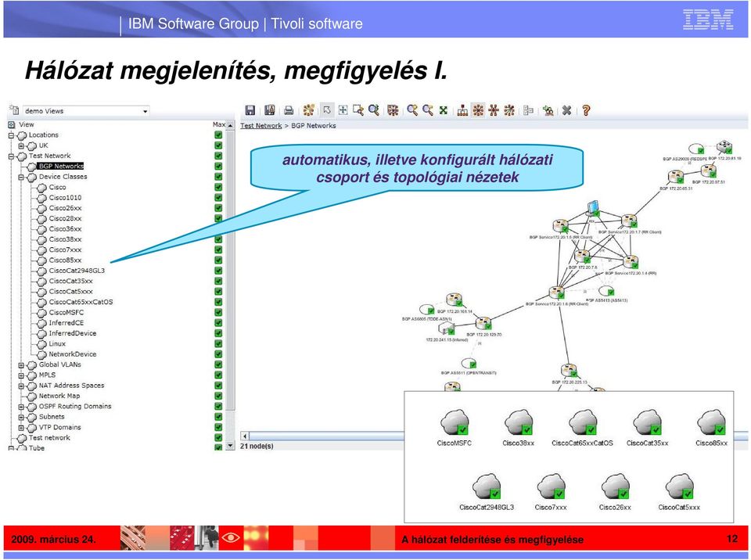Collapse the Locations tree node

[x=11, y=135]
